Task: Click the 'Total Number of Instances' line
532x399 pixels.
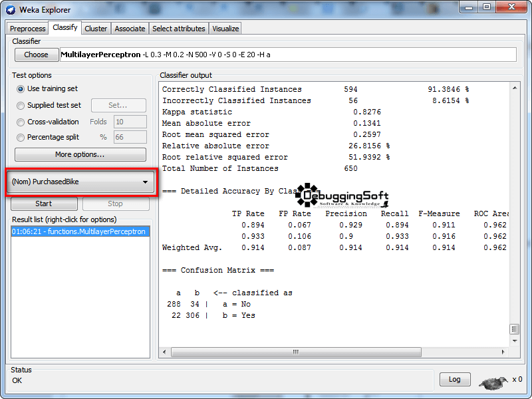Action: [220, 168]
